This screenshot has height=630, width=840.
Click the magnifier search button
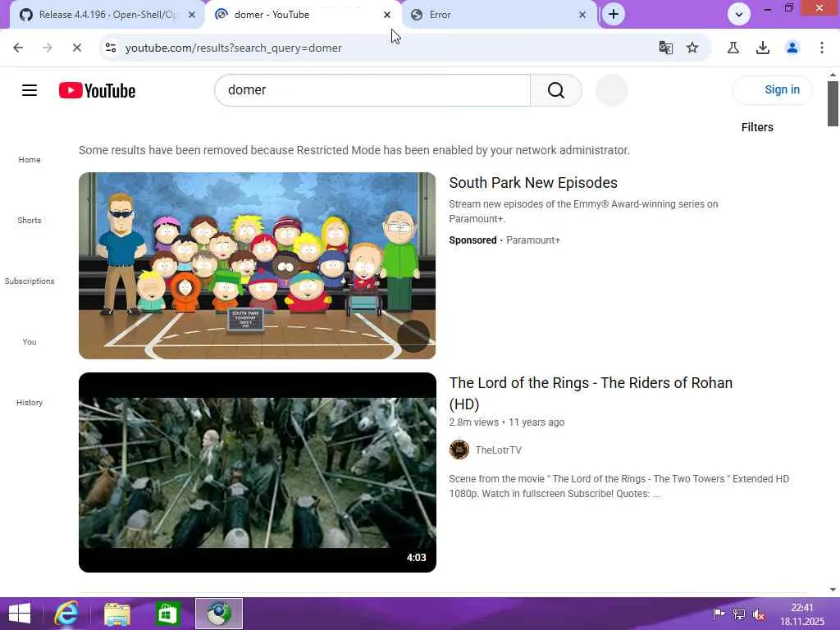pyautogui.click(x=556, y=90)
